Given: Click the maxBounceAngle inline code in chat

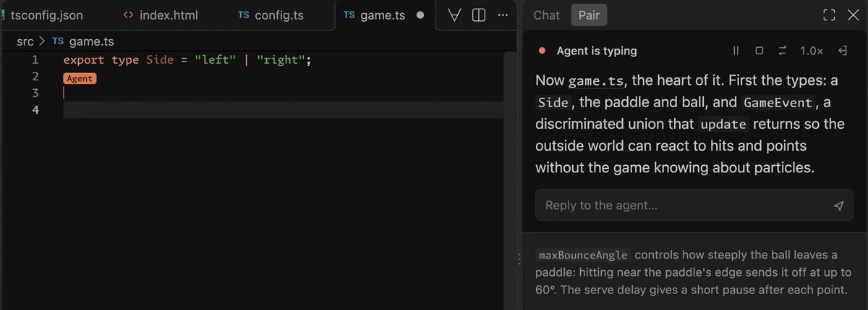Looking at the screenshot, I should point(584,256).
